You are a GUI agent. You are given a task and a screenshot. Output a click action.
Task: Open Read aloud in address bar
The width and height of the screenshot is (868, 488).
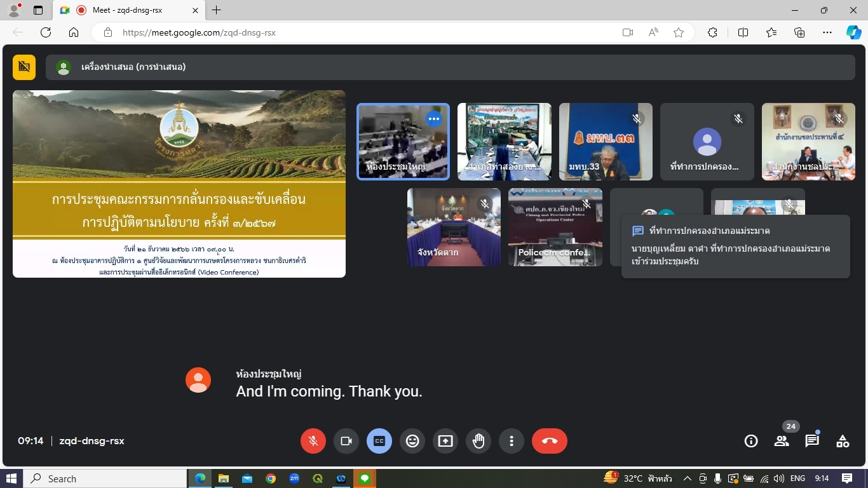coord(653,32)
